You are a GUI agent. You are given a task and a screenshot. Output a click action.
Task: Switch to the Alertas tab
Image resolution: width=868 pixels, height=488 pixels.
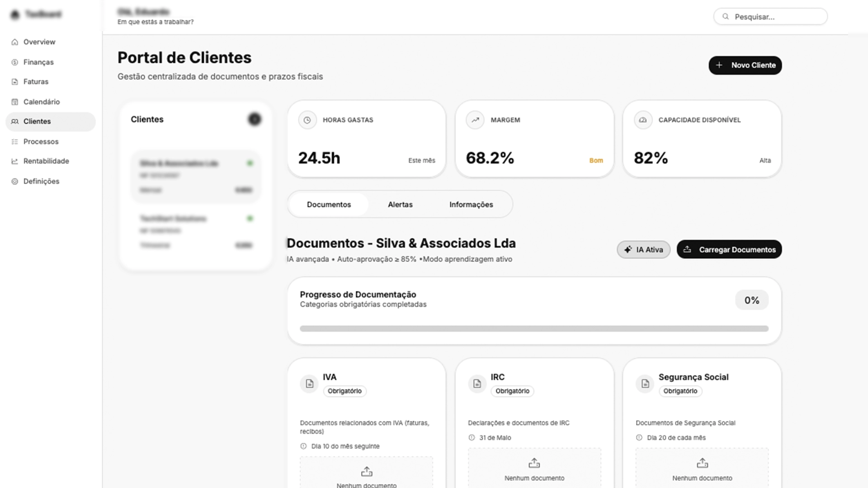tap(400, 204)
